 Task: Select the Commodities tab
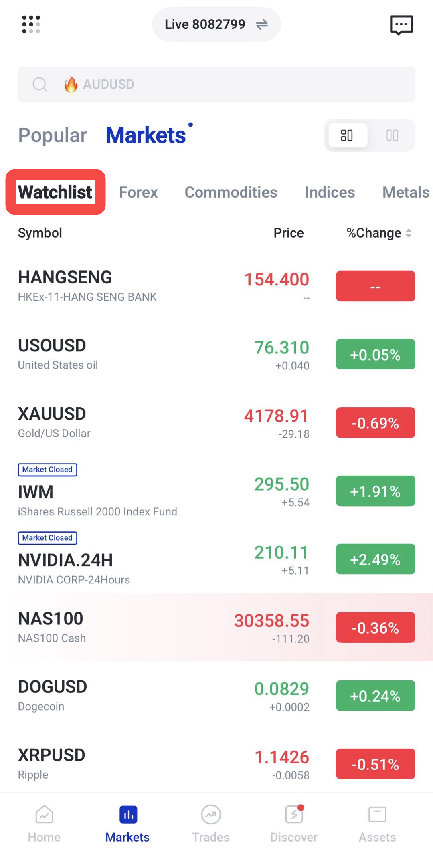[231, 192]
